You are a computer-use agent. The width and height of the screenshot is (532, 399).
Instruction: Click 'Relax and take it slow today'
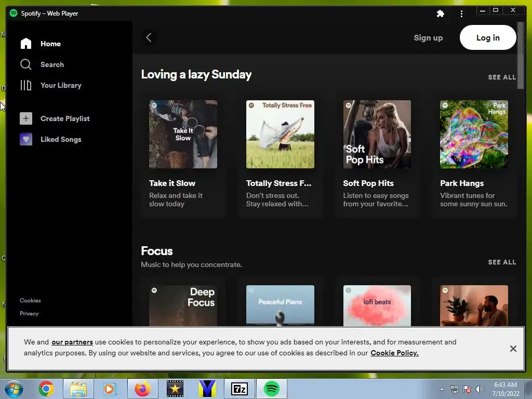click(x=176, y=199)
